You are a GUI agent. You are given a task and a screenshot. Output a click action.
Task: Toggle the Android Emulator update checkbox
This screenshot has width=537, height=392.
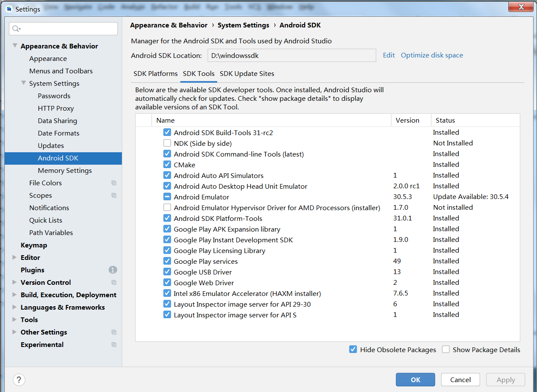(167, 197)
